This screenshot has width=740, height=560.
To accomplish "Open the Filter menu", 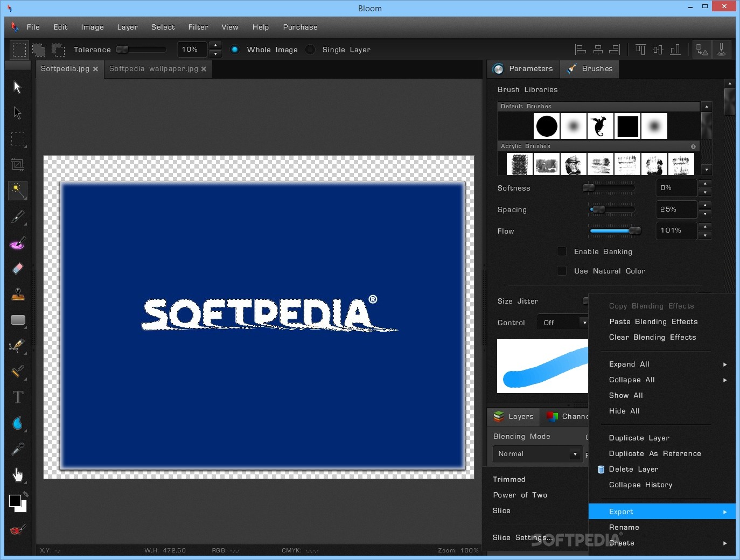I will tap(198, 27).
